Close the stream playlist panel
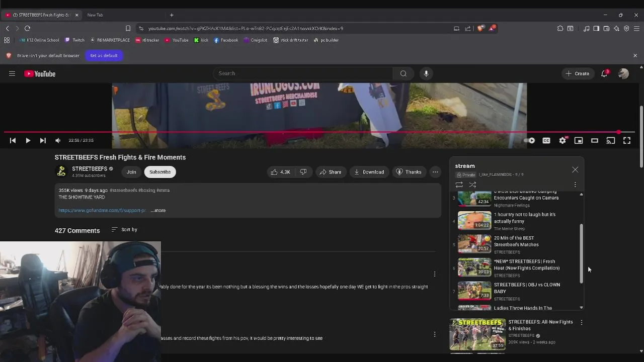 click(x=575, y=170)
